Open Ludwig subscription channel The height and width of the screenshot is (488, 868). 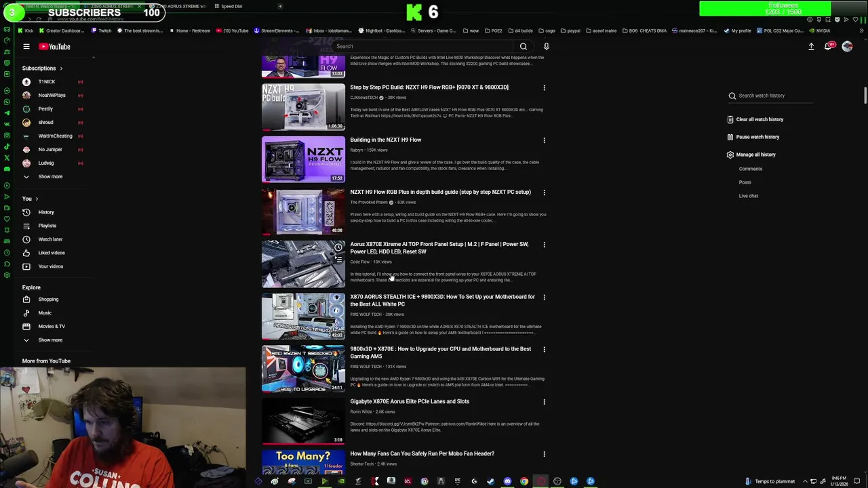pyautogui.click(x=46, y=163)
